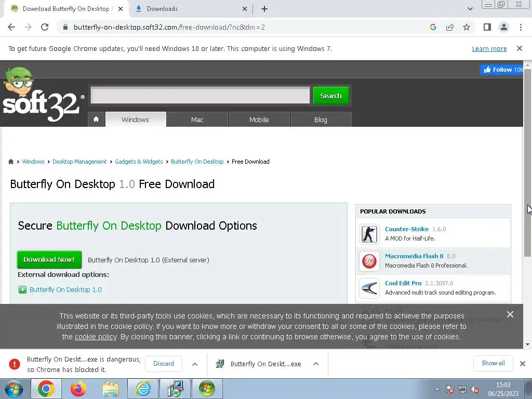532x399 pixels.
Task: Open the Chrome side panel
Action: tap(487, 27)
